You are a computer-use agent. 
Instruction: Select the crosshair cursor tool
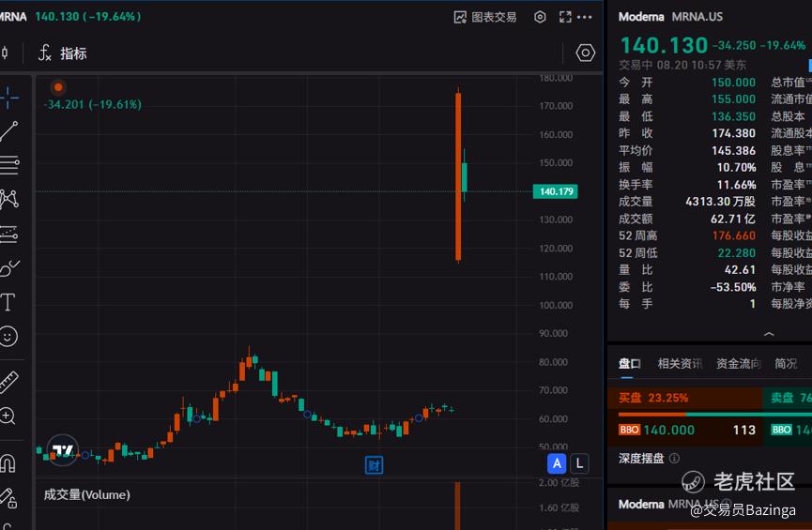pyautogui.click(x=8, y=98)
